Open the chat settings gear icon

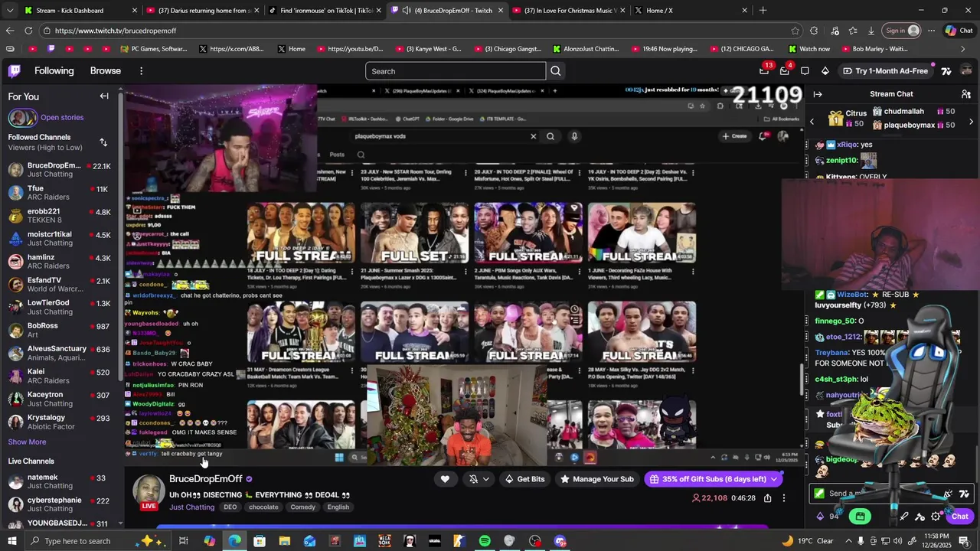click(x=936, y=517)
